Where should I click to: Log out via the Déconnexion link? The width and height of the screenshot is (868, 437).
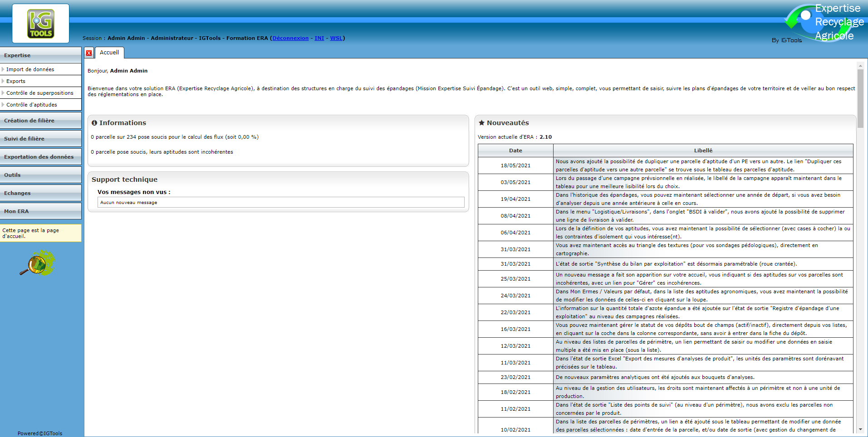[290, 38]
